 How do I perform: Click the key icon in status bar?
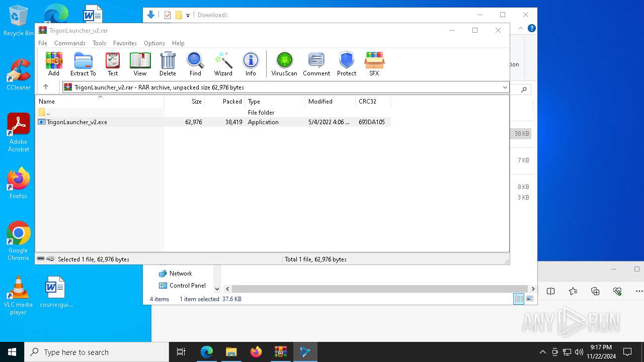tap(50, 259)
